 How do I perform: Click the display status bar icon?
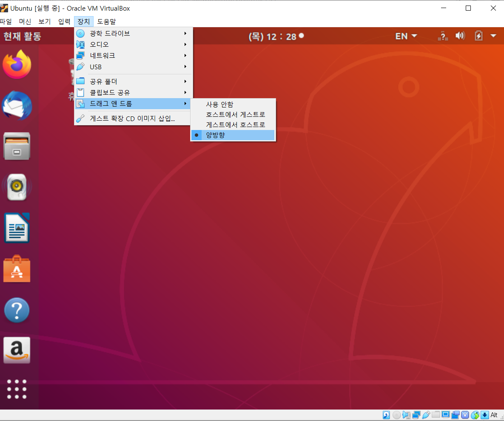point(445,415)
